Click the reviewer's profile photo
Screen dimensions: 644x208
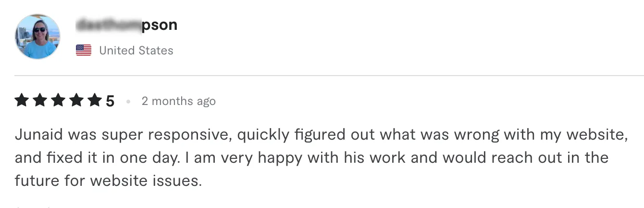coord(38,37)
